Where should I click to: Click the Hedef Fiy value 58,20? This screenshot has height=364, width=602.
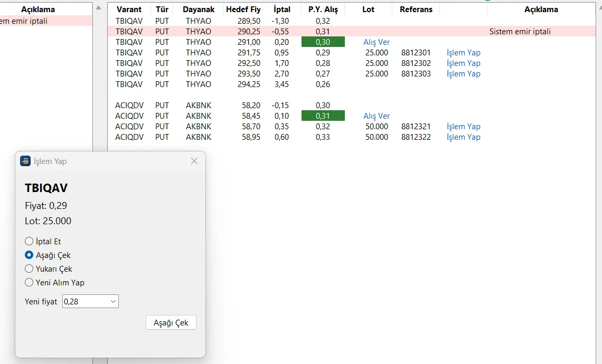(x=251, y=106)
